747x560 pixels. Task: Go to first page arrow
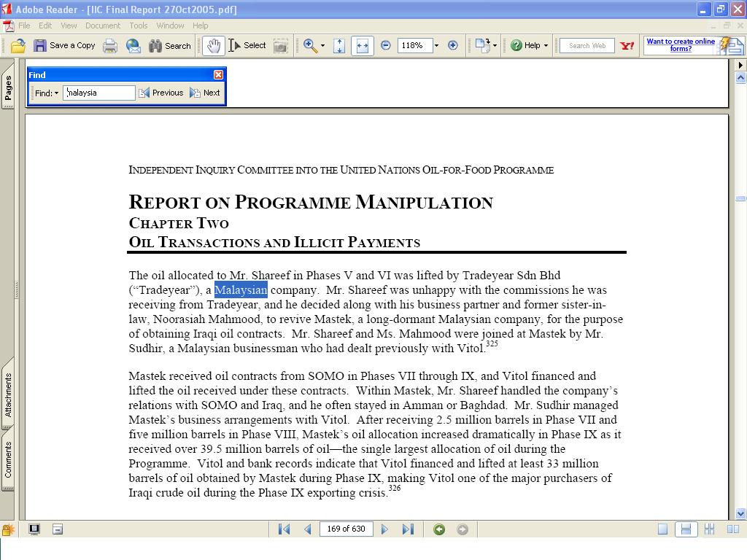[x=284, y=529]
